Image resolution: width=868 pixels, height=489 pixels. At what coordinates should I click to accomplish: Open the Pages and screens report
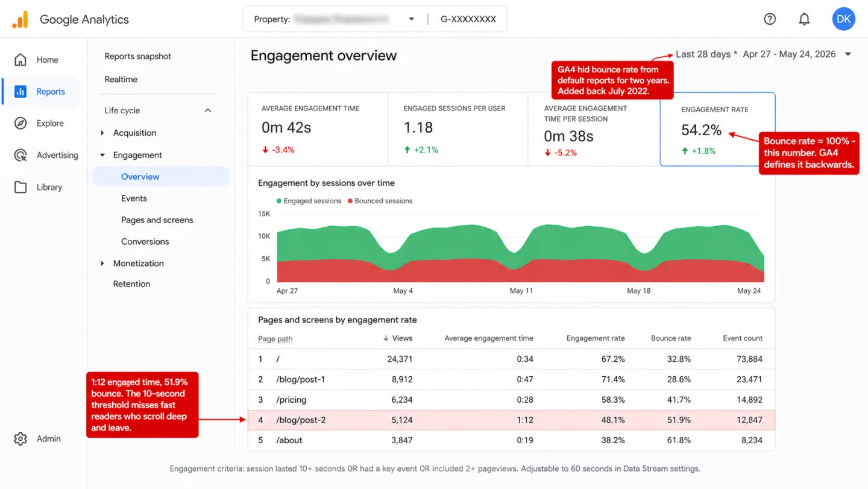coord(157,220)
